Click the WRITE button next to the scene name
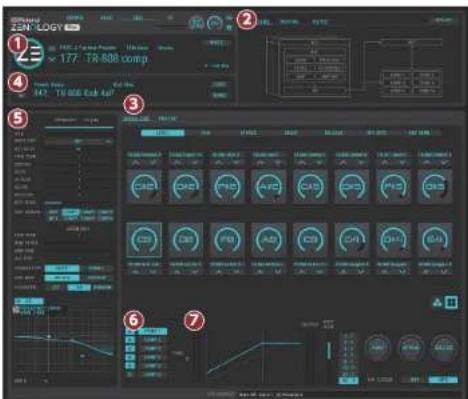468x399 pixels. tap(216, 43)
